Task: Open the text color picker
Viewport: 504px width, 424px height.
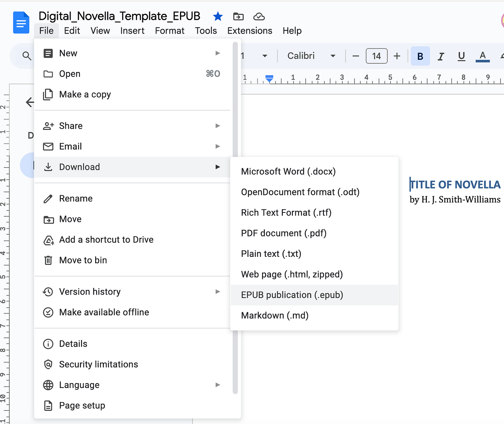Action: pyautogui.click(x=483, y=56)
